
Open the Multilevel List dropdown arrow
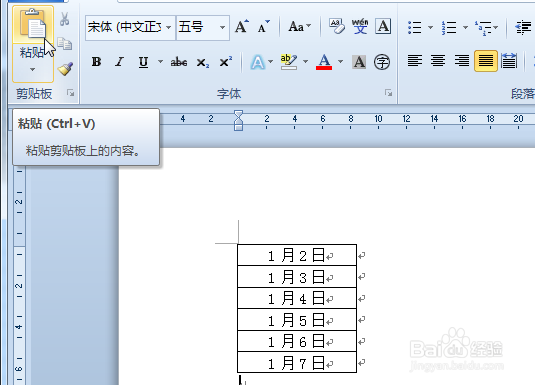496,27
